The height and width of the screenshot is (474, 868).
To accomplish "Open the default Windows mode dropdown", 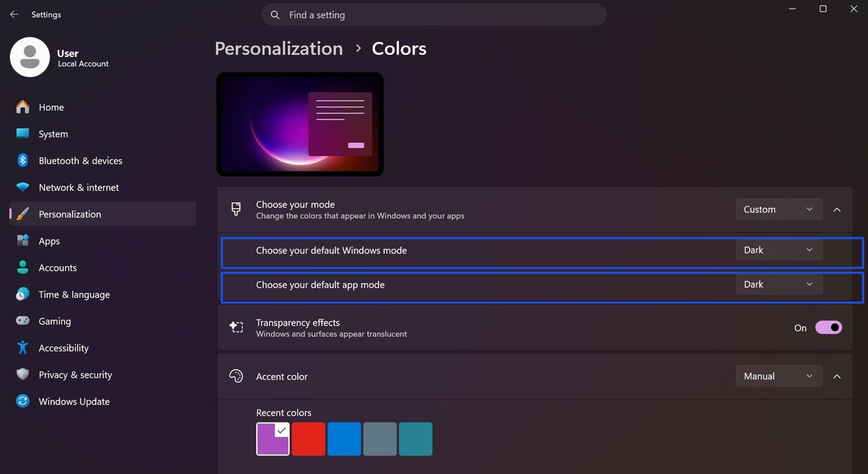I will pyautogui.click(x=779, y=250).
